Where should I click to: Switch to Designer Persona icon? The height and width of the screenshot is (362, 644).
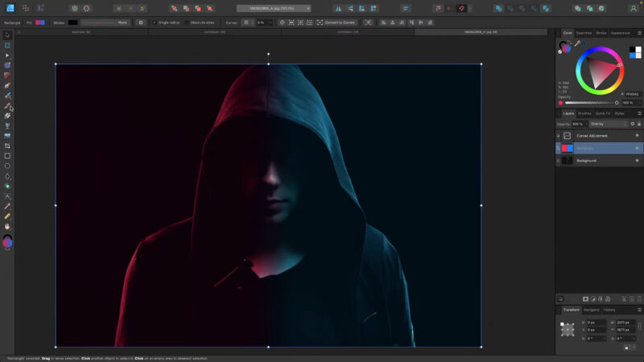click(10, 8)
